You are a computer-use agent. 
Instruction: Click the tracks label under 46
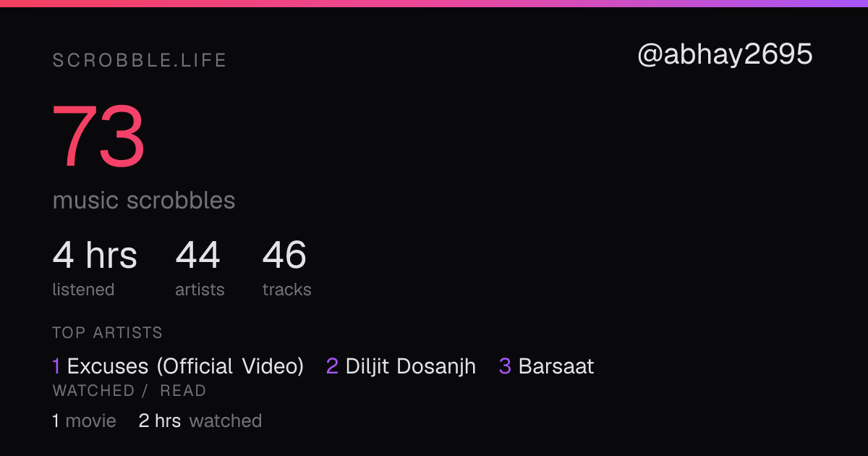point(286,290)
